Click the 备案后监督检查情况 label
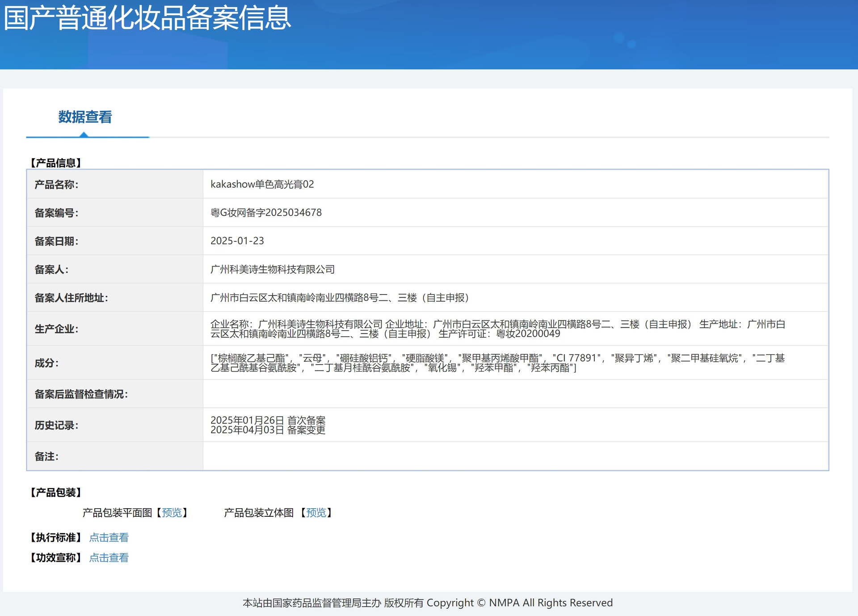858x616 pixels. [x=81, y=394]
